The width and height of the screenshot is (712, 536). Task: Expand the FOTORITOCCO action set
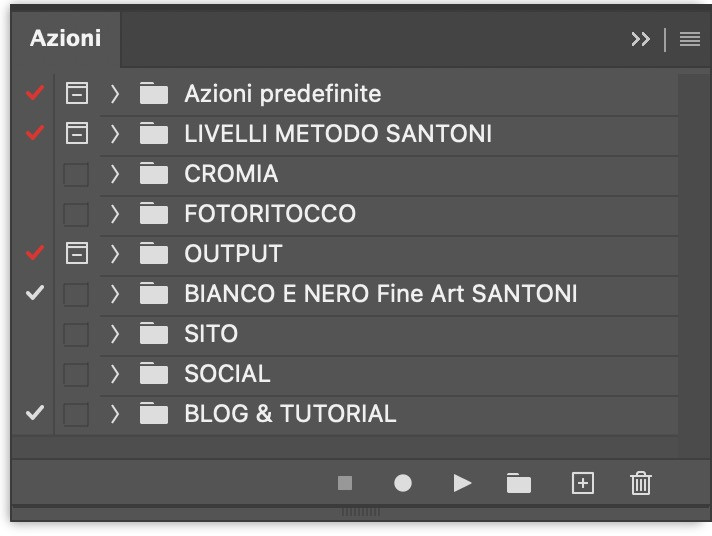[115, 214]
